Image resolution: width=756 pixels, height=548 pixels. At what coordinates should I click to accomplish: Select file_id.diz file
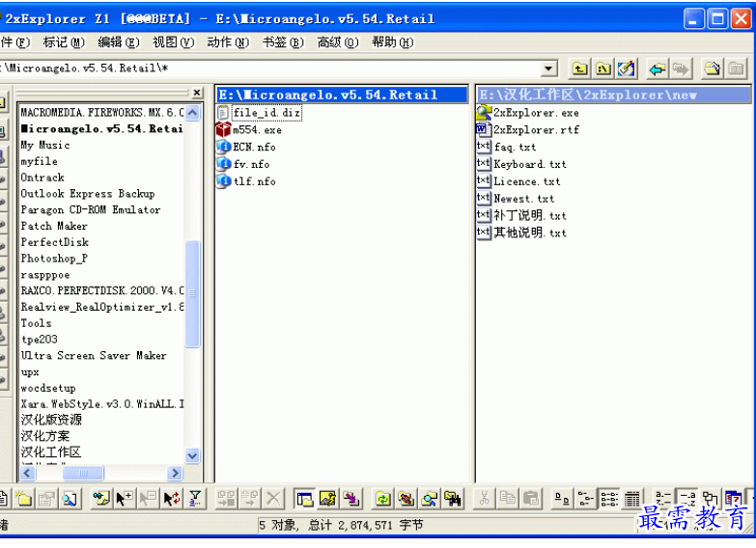(260, 113)
